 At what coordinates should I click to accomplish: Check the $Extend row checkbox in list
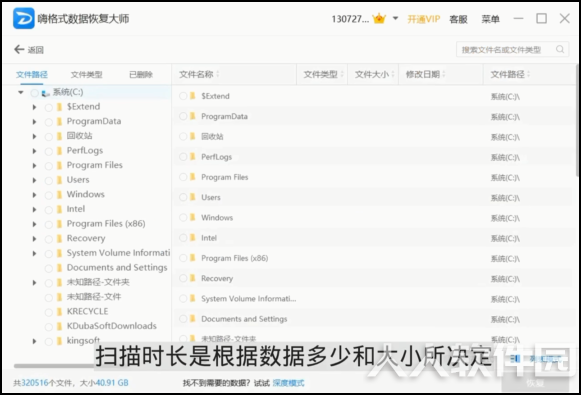click(183, 96)
